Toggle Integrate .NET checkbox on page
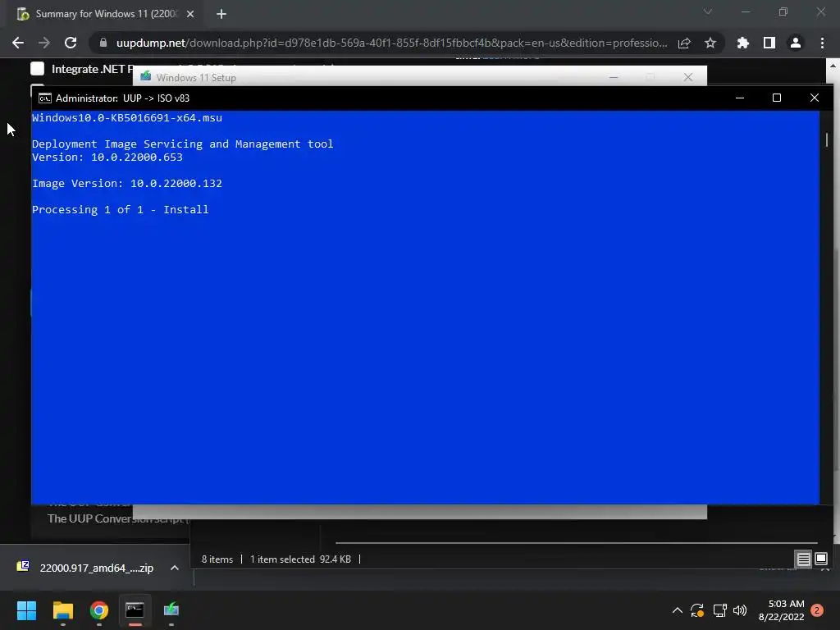This screenshot has width=840, height=630. pyautogui.click(x=38, y=69)
